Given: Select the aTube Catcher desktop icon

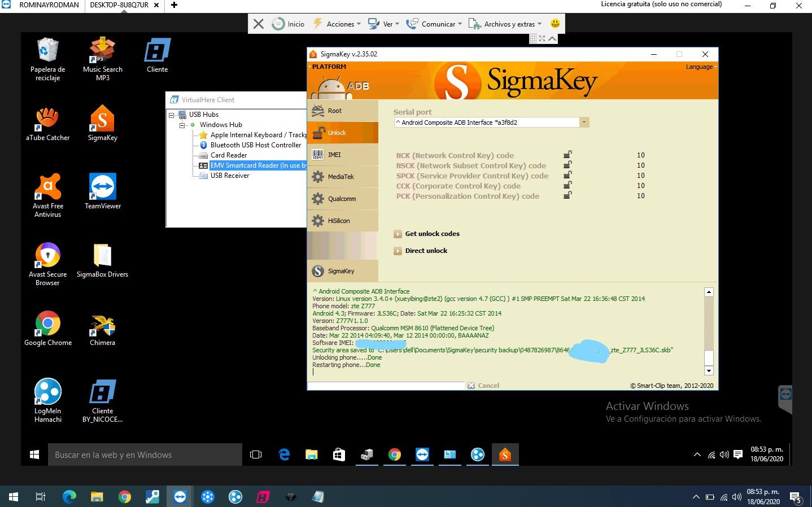Looking at the screenshot, I should 47,124.
